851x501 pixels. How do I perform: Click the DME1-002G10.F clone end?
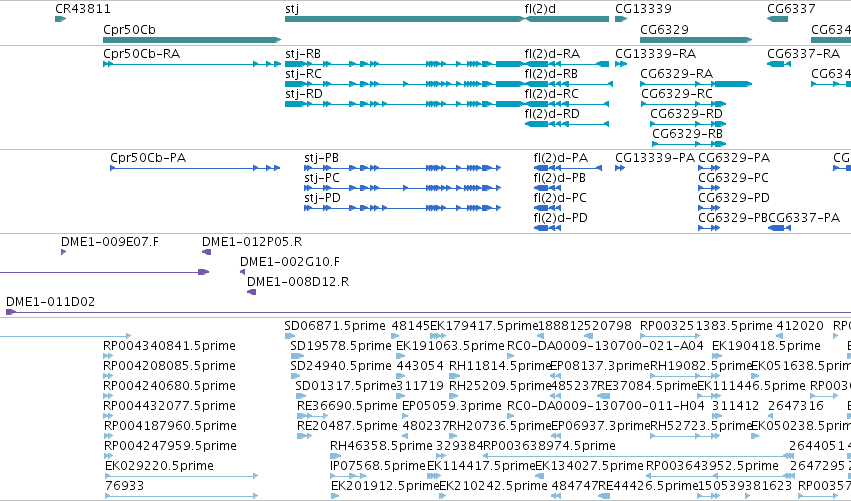[x=242, y=272]
